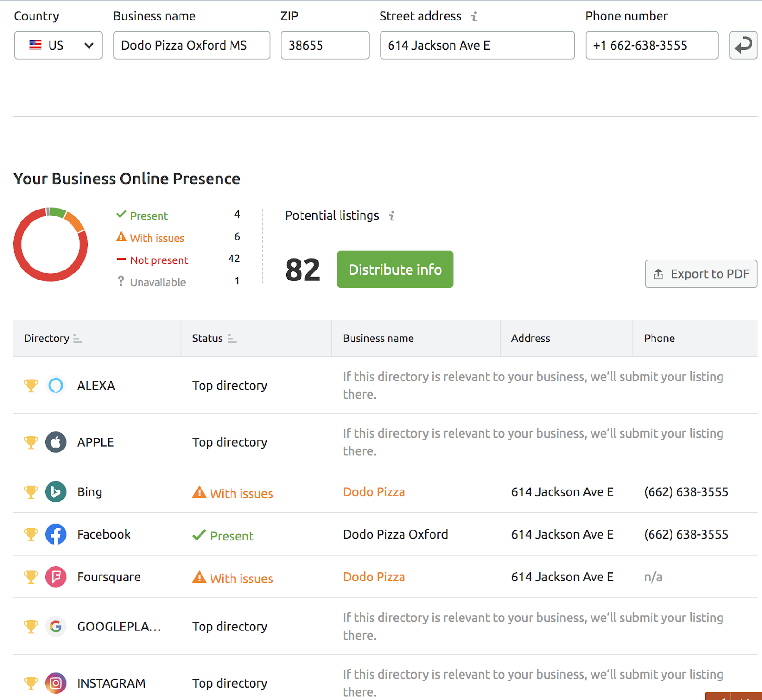The image size is (762, 700).
Task: Select the Alexa directory icon
Action: pos(56,385)
